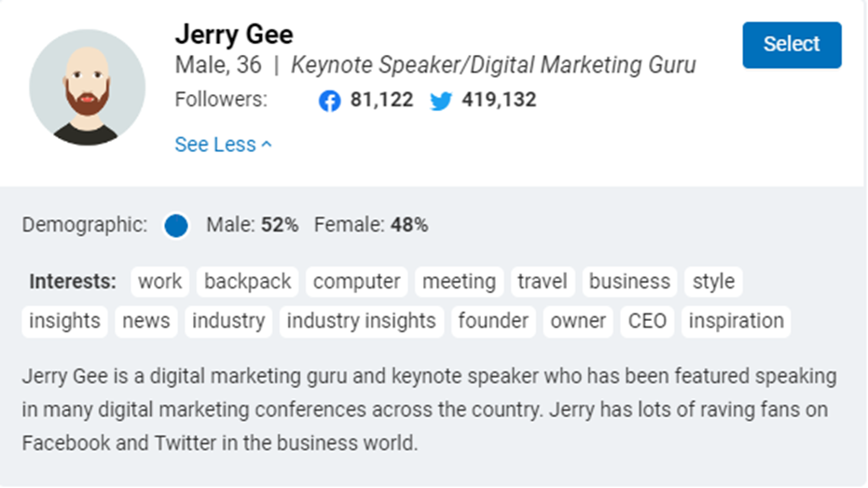Choose the computer interest tag

356,282
